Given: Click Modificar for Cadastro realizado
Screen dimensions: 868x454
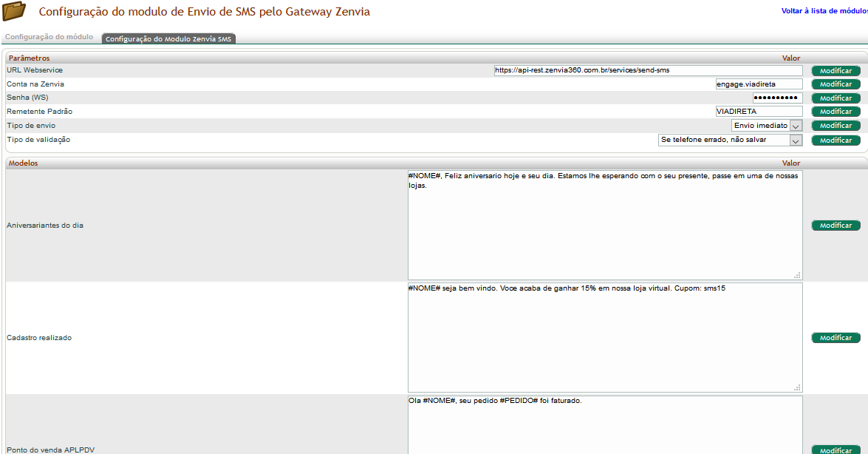Looking at the screenshot, I should click(836, 338).
